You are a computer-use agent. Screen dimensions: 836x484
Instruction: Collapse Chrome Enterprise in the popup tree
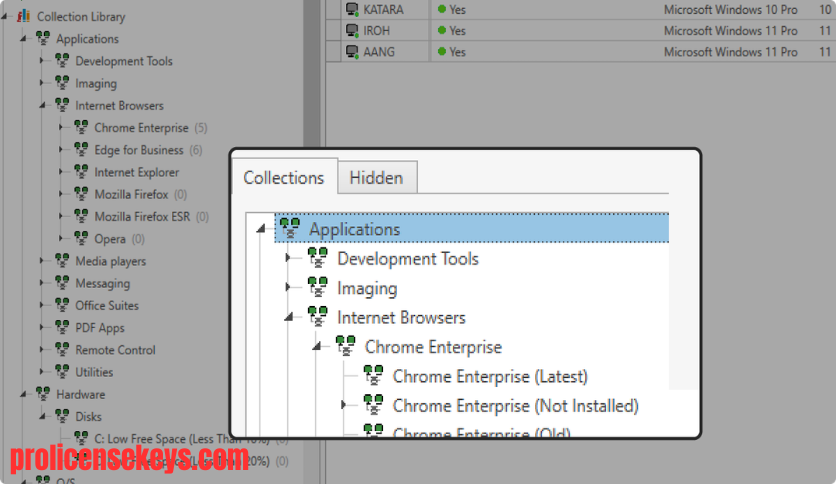click(x=317, y=346)
